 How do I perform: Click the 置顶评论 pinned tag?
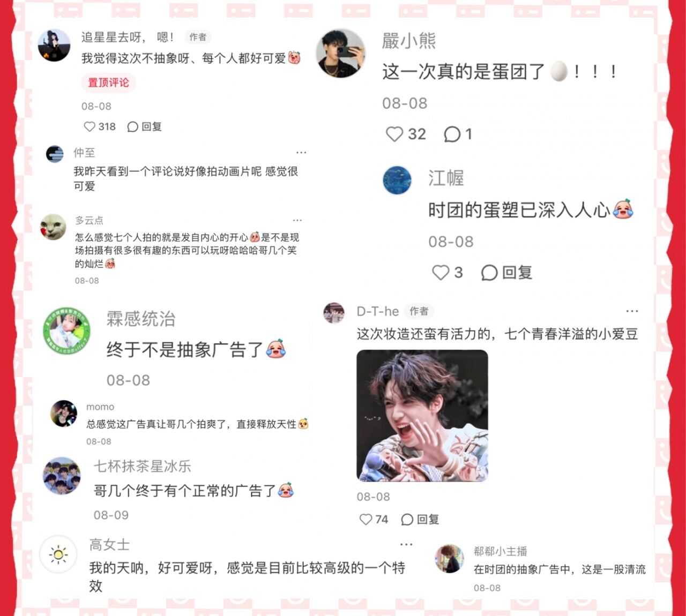click(108, 82)
